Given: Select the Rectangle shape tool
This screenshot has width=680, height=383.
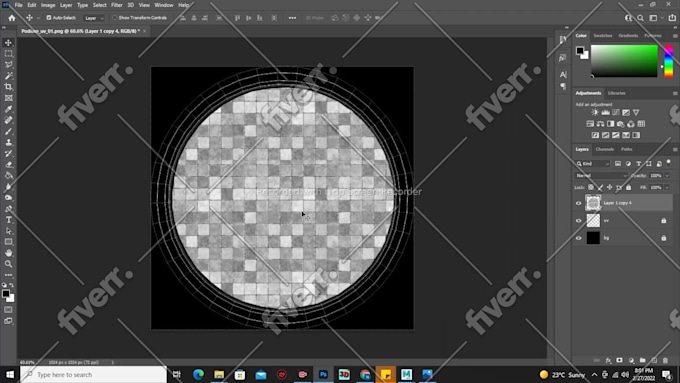Looking at the screenshot, I should tap(8, 242).
